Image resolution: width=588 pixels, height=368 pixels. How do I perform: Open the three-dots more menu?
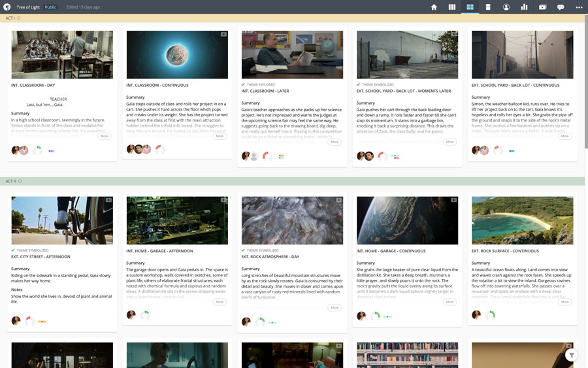click(x=579, y=7)
